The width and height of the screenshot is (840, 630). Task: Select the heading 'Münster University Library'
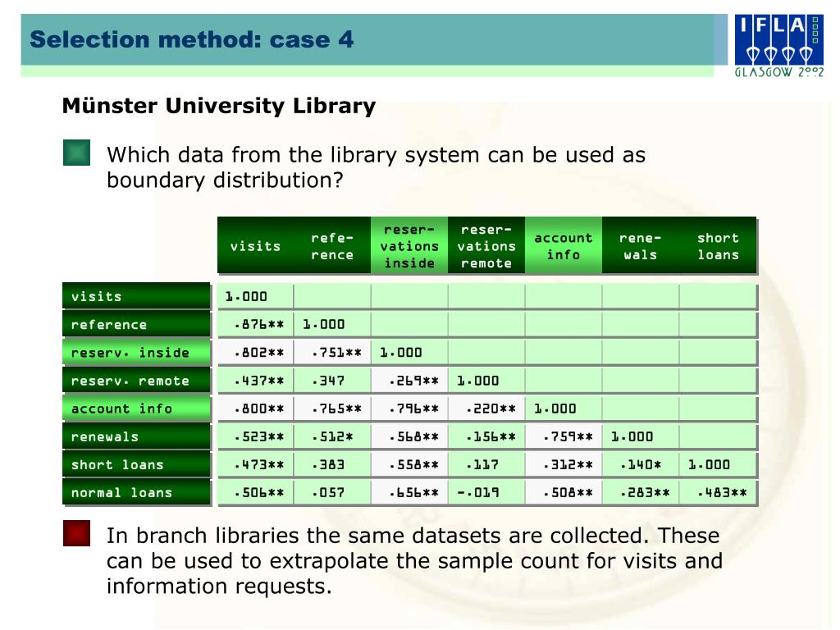pyautogui.click(x=218, y=106)
